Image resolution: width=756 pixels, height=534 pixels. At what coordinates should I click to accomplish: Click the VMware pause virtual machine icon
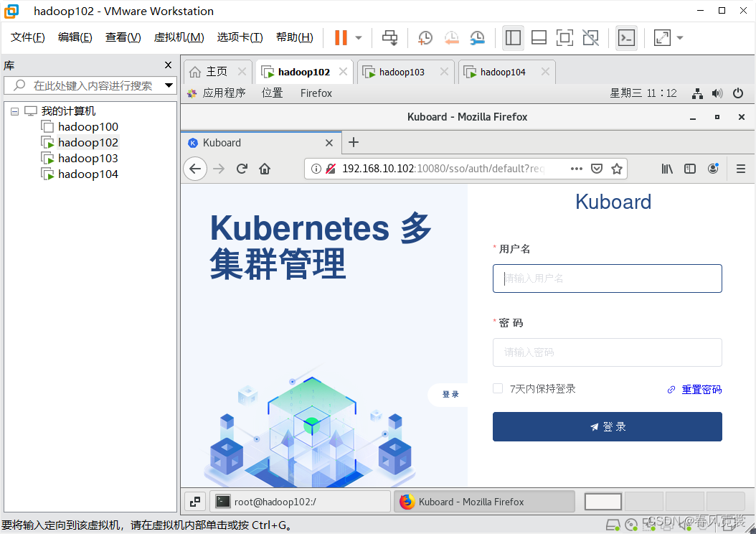[341, 37]
